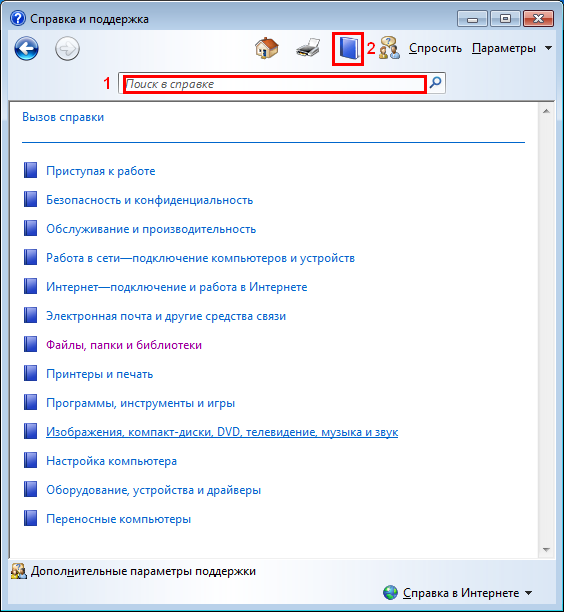The width and height of the screenshot is (564, 612).
Task: Maximize the Справка и поддержка window
Action: click(x=505, y=18)
